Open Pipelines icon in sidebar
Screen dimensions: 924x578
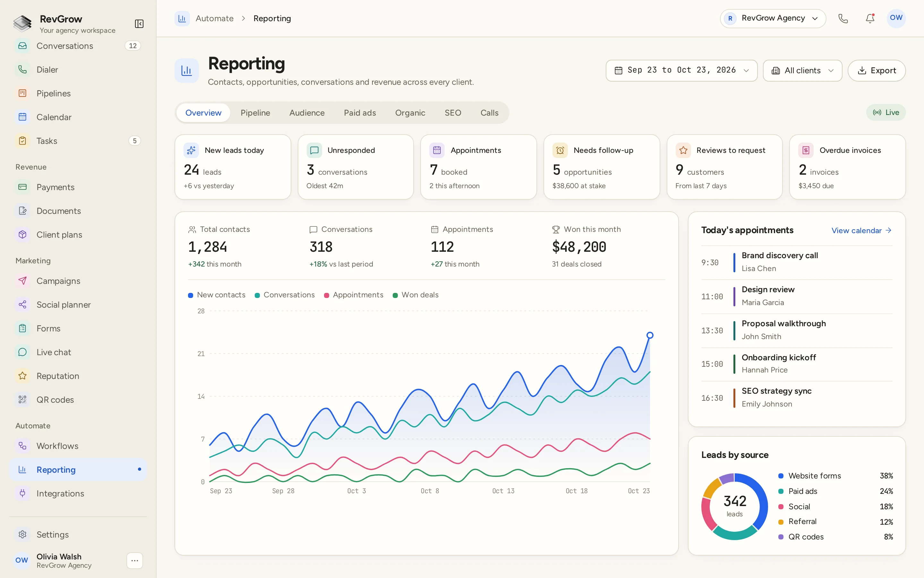[x=22, y=93]
